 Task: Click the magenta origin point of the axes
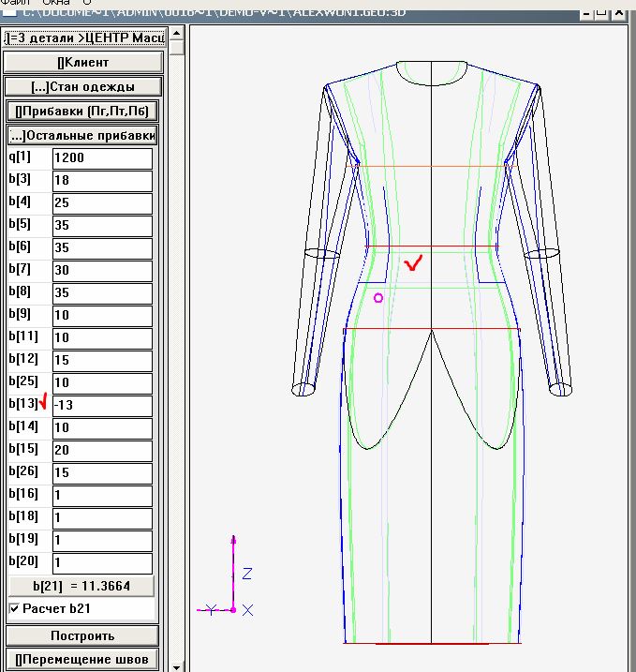[233, 610]
